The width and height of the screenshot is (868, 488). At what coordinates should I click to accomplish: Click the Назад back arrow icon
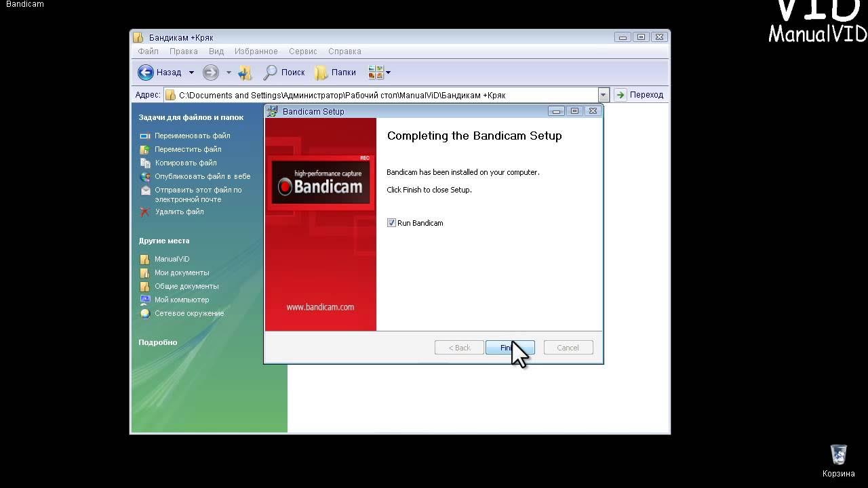click(145, 73)
